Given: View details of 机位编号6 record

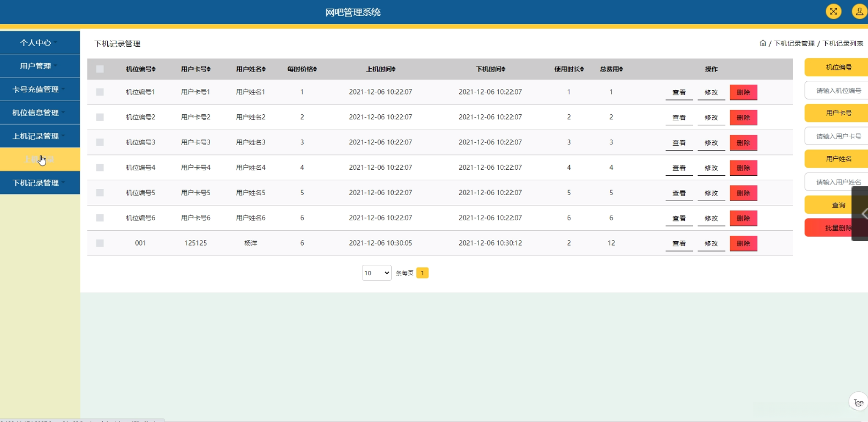Looking at the screenshot, I should (x=679, y=218).
